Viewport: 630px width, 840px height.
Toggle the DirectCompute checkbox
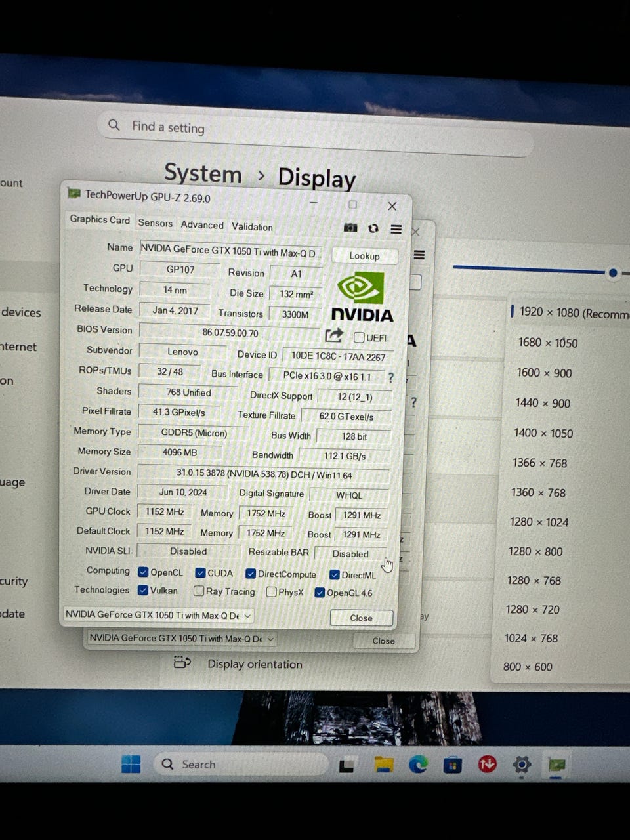click(251, 574)
